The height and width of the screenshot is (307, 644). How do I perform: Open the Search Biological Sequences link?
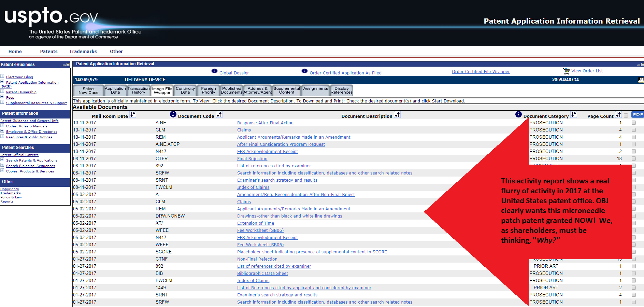point(30,166)
